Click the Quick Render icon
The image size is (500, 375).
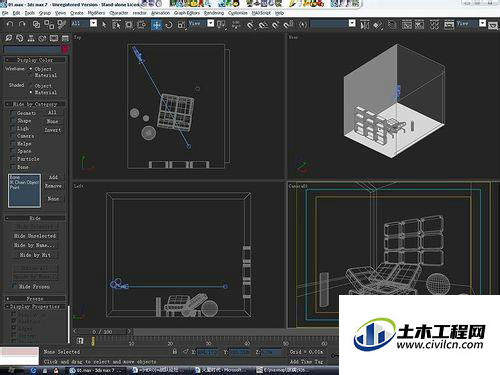click(x=493, y=25)
